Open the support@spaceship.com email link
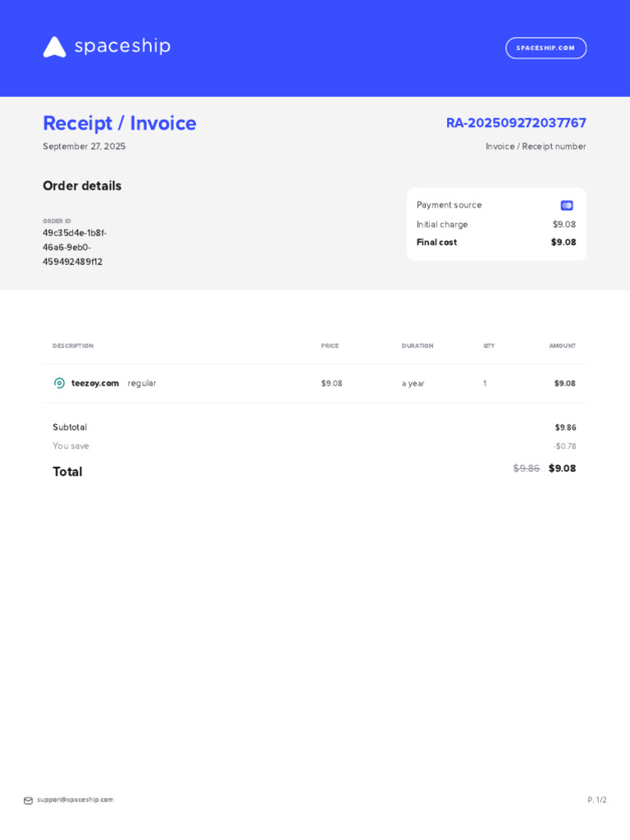 click(75, 800)
